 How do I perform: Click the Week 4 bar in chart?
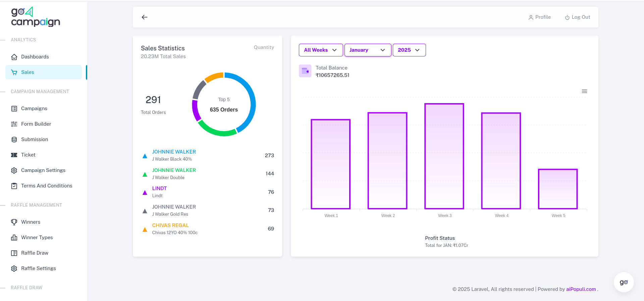[501, 161]
